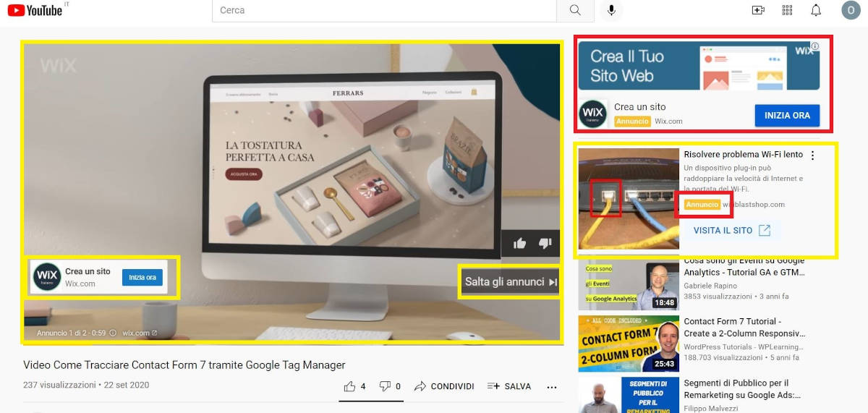Click the YouTube logo
Viewport: 868px width, 413px height.
[x=35, y=10]
